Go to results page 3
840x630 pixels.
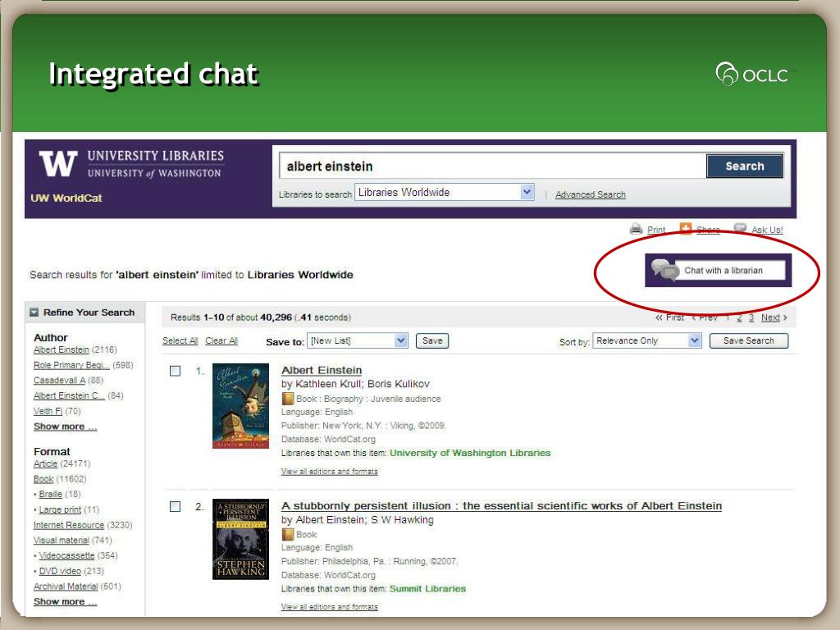point(751,317)
